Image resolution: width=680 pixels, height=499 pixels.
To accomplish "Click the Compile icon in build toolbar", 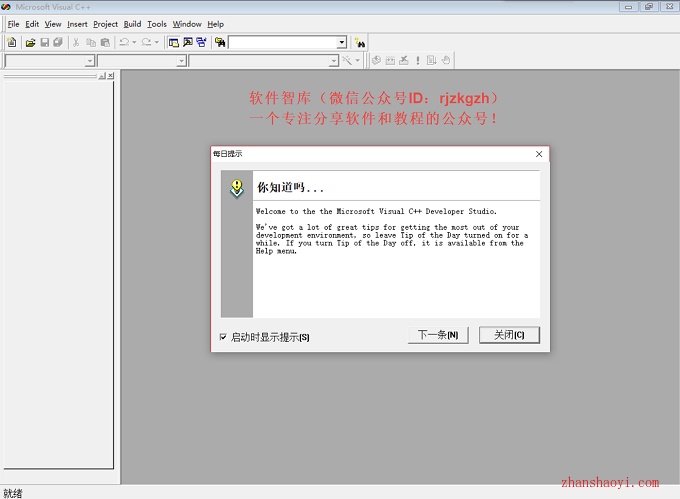I will pyautogui.click(x=376, y=61).
